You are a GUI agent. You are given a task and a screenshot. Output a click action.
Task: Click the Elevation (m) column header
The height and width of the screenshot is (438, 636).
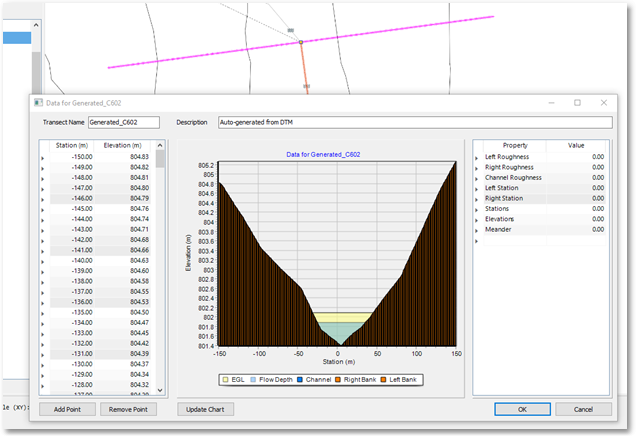[x=122, y=145]
